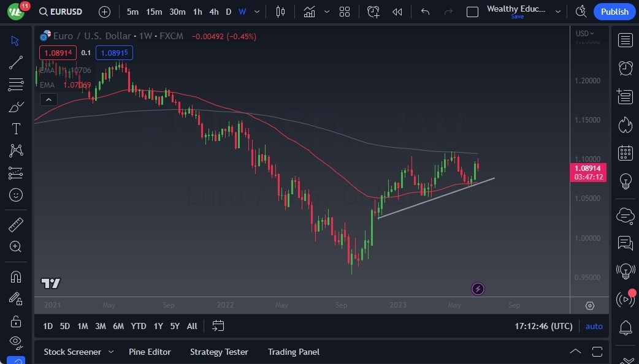The height and width of the screenshot is (364, 639).
Task: Click the Publish button
Action: (x=614, y=11)
